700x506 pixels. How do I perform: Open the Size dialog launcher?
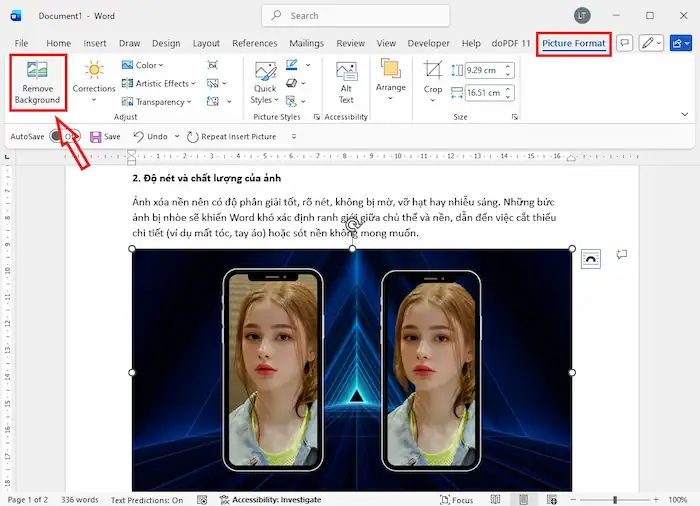pos(515,117)
